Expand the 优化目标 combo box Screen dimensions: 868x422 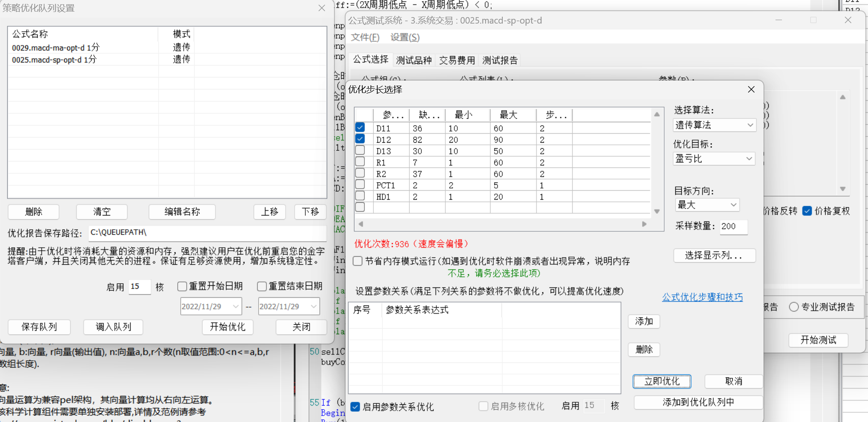[714, 159]
